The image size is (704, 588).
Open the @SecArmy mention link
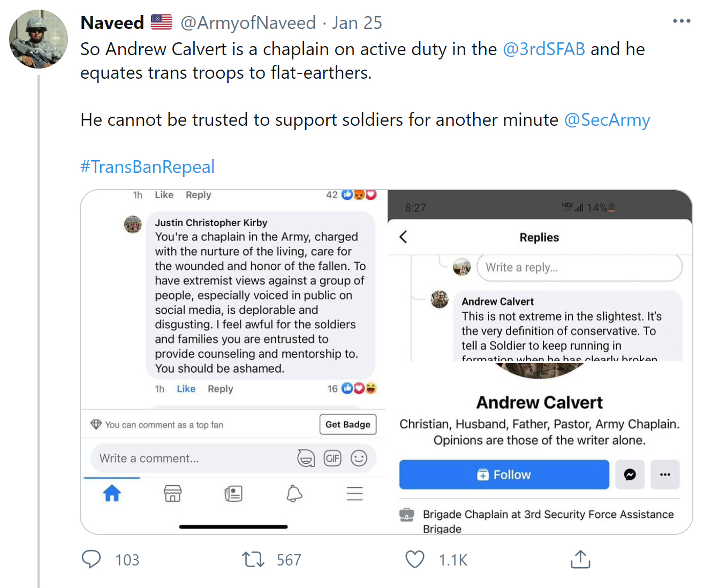607,120
